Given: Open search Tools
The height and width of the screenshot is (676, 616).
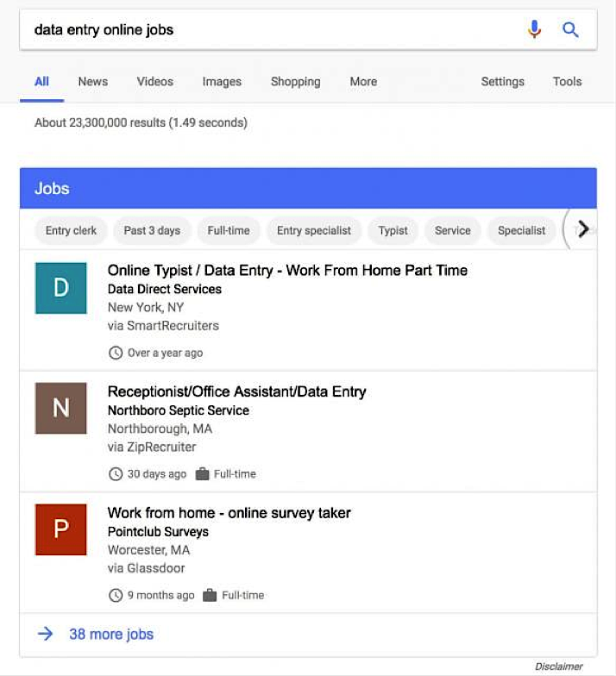Looking at the screenshot, I should (x=568, y=81).
